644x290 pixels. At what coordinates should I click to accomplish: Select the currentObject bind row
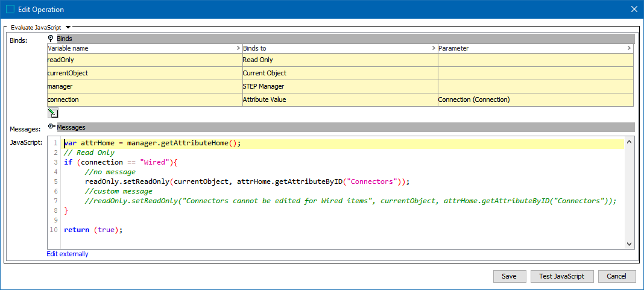click(x=144, y=73)
